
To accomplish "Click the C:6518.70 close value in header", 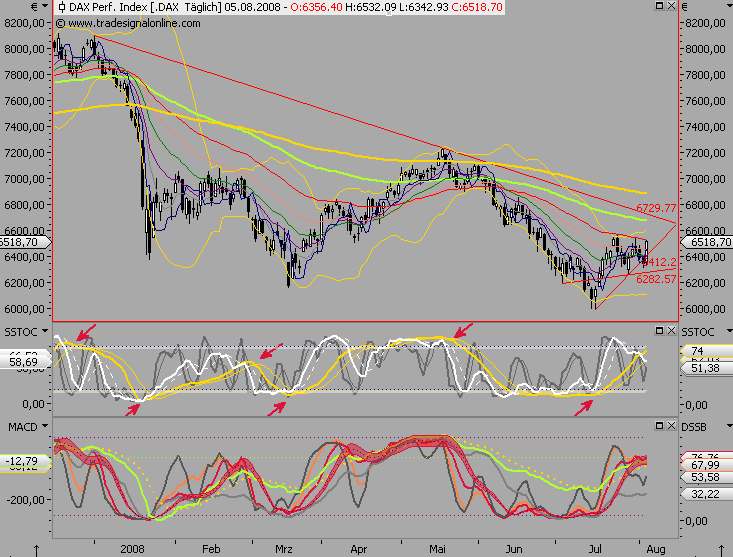I will [x=476, y=7].
